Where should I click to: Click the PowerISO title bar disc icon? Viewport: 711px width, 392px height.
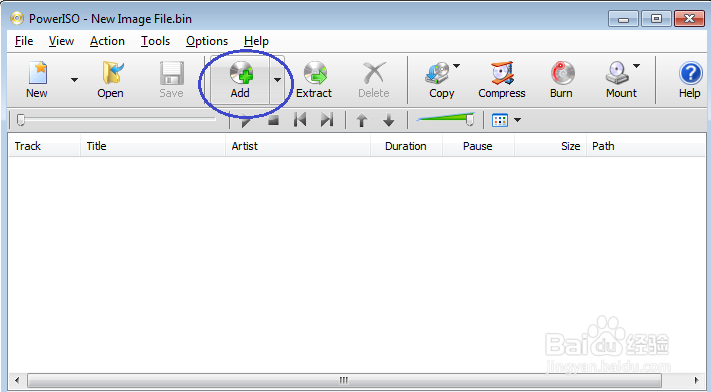pos(17,18)
